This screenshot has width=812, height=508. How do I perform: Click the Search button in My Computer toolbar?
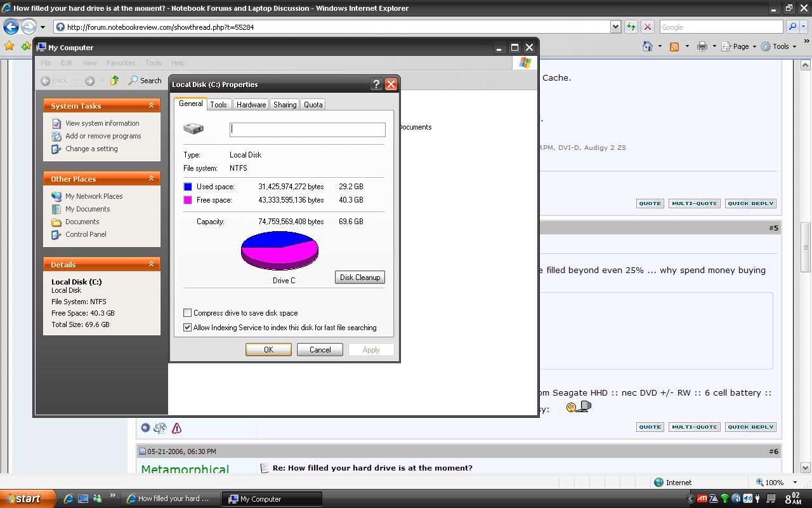tap(145, 81)
